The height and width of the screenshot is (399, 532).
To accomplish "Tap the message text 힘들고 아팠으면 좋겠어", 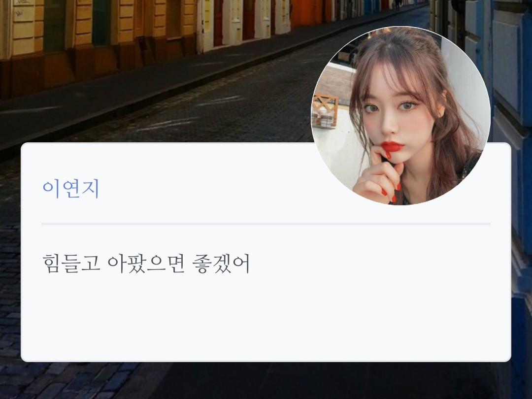I will tap(146, 264).
